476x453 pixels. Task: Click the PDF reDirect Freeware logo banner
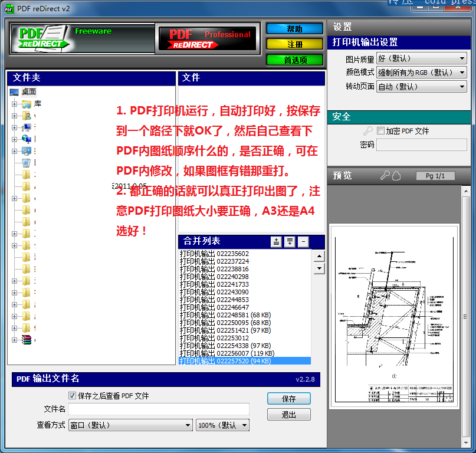pos(83,39)
